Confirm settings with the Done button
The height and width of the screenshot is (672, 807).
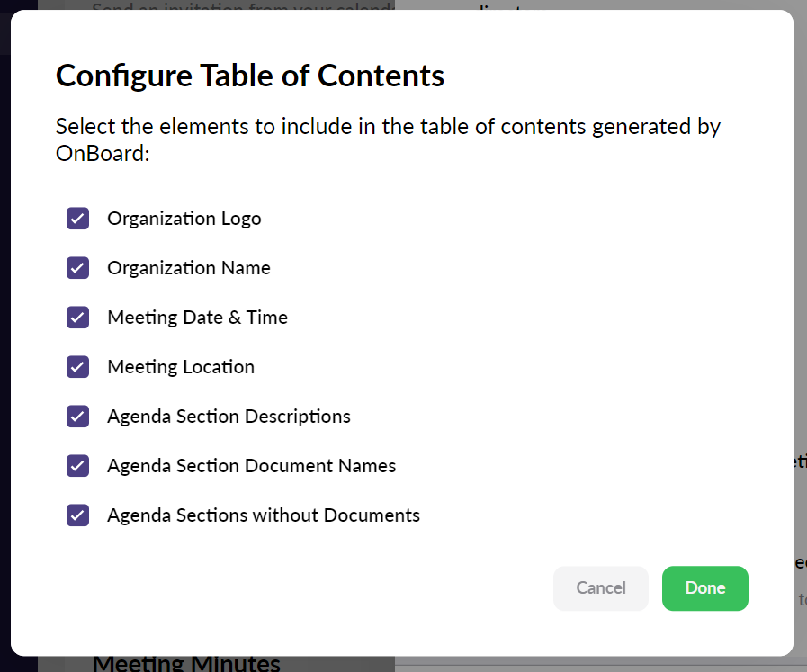pyautogui.click(x=704, y=587)
